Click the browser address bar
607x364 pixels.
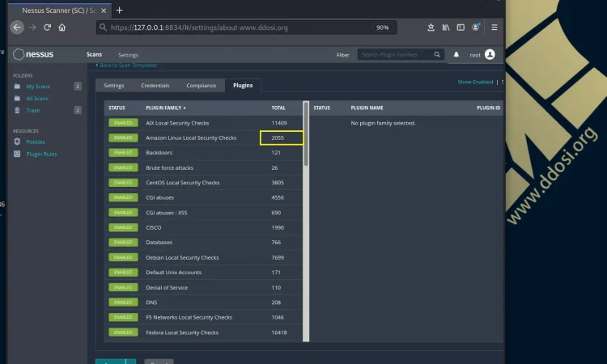point(246,28)
